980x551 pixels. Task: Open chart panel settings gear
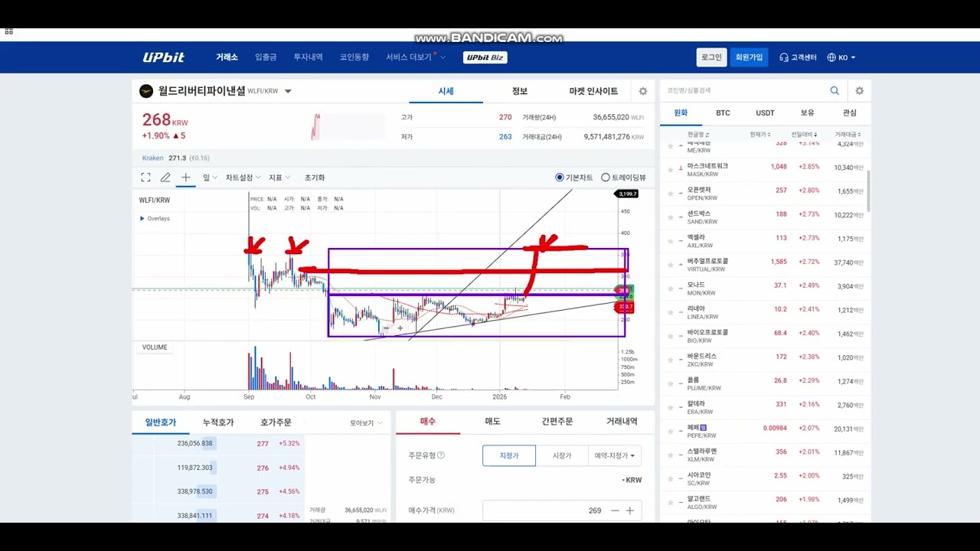[643, 91]
